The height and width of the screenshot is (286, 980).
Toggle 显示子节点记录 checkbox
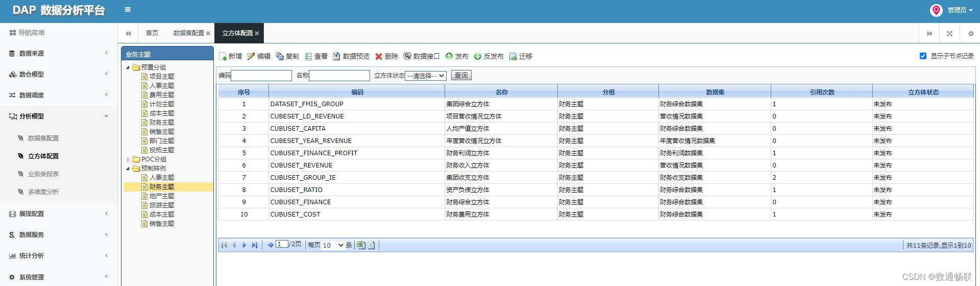point(923,56)
